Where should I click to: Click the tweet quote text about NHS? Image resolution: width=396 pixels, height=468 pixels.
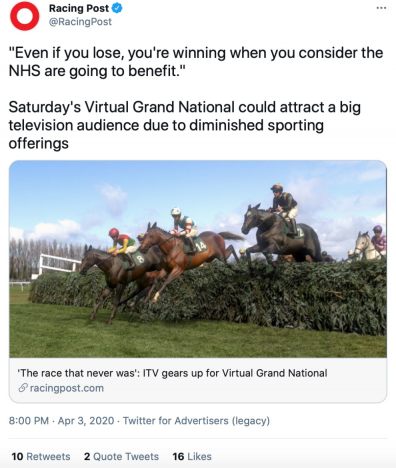click(x=196, y=62)
